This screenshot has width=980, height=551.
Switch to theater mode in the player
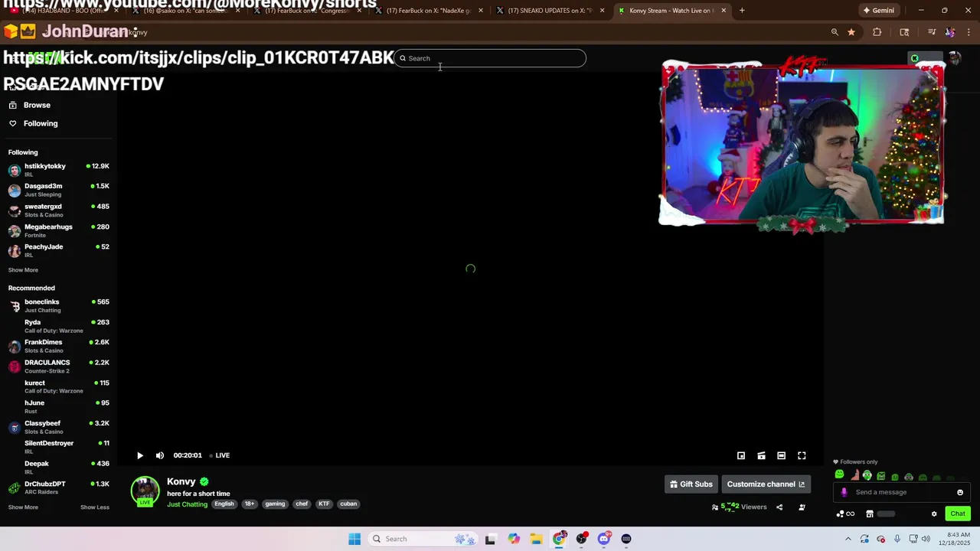(x=781, y=455)
